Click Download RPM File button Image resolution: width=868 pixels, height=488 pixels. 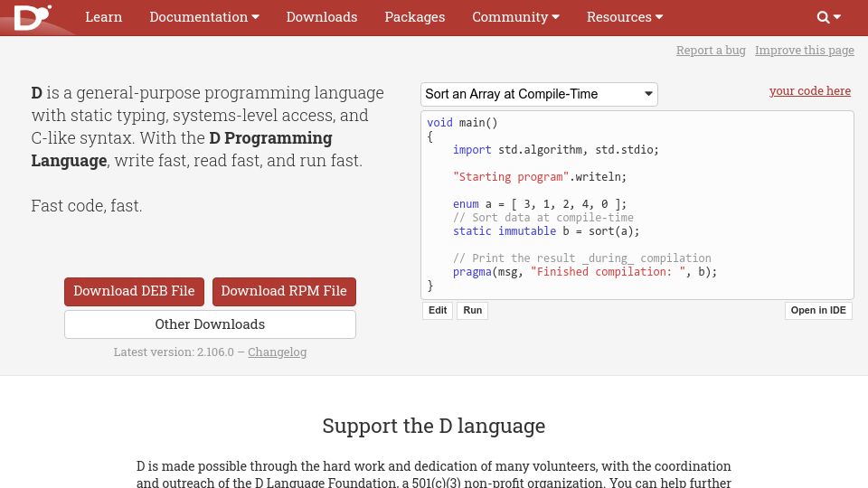pos(284,291)
